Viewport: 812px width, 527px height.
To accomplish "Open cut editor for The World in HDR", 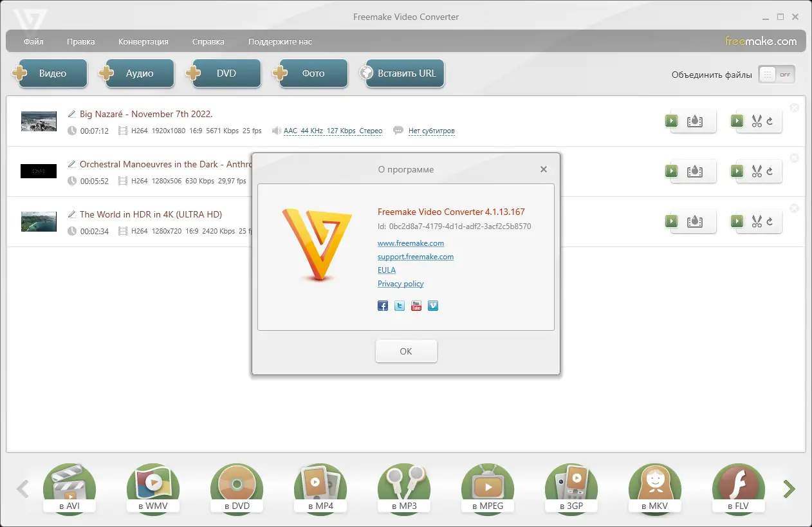I will [x=756, y=221].
